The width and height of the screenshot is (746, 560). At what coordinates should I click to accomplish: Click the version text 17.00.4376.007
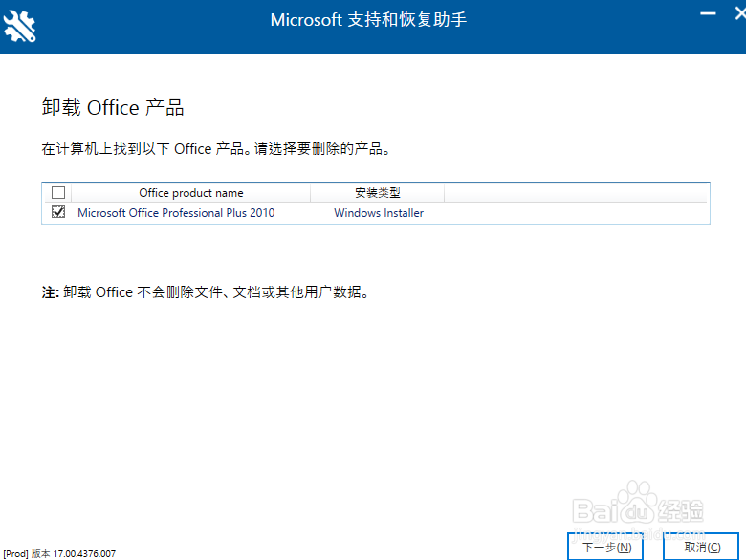point(84,554)
